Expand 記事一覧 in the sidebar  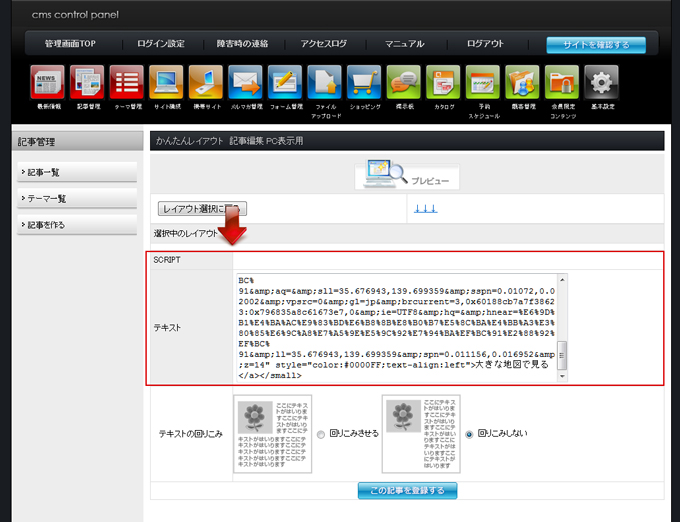(x=76, y=172)
